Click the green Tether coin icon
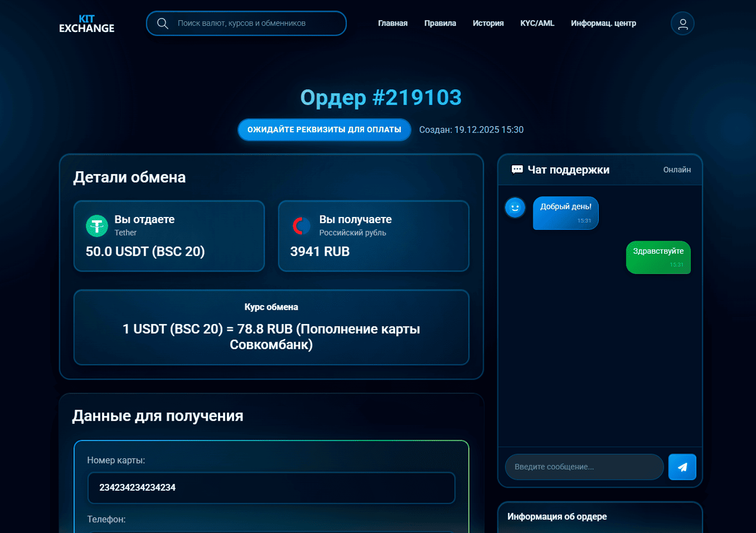 [x=97, y=226]
